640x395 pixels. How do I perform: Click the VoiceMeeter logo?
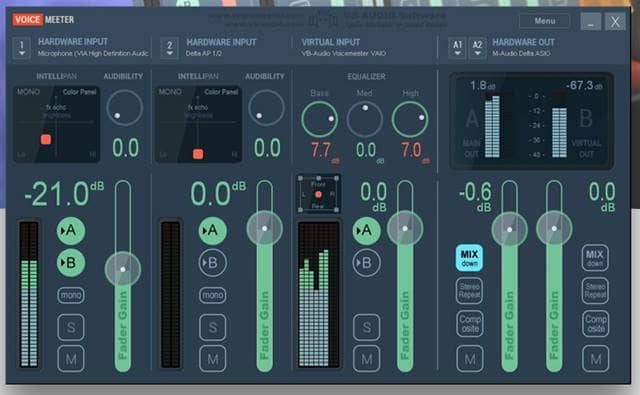point(43,20)
